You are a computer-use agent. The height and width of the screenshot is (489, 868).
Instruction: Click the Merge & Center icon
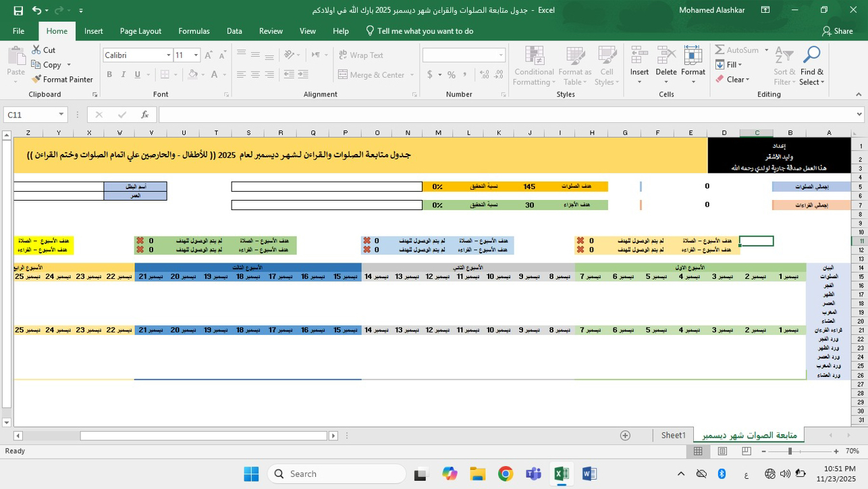[x=343, y=75]
